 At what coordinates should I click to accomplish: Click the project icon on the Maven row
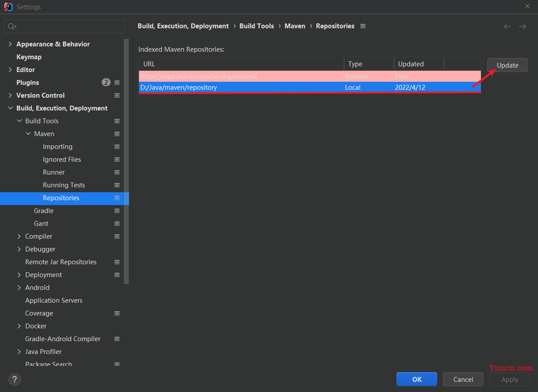click(117, 134)
